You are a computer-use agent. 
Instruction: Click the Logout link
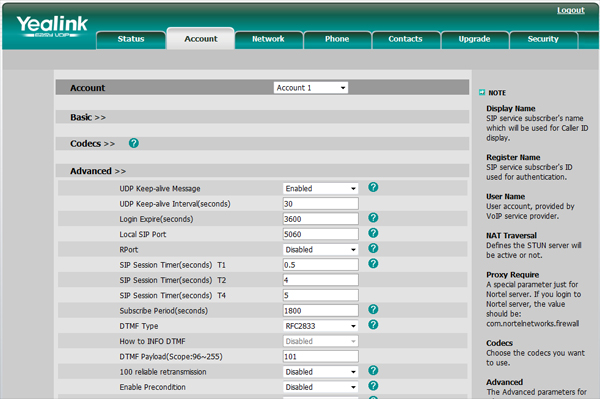(571, 10)
